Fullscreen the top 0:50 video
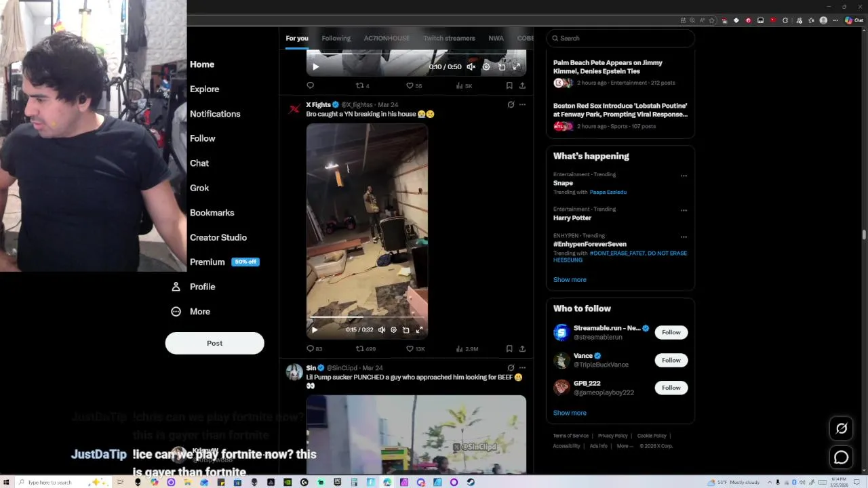This screenshot has height=488, width=868. (516, 66)
